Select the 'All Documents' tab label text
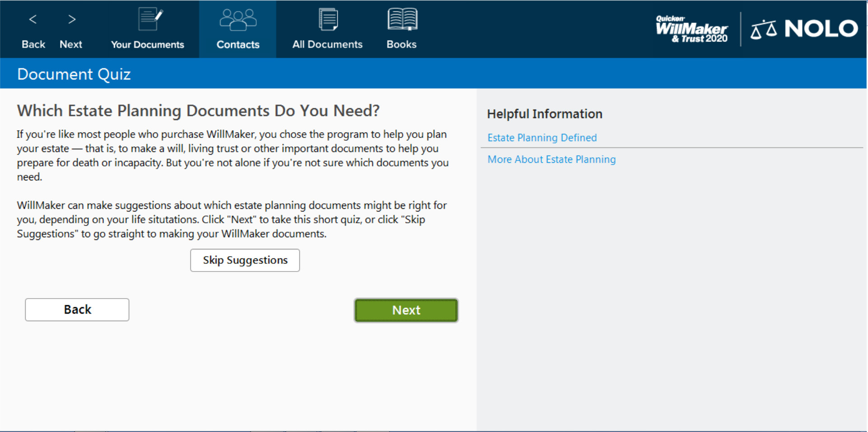Screen dimensions: 868x432 click(327, 45)
